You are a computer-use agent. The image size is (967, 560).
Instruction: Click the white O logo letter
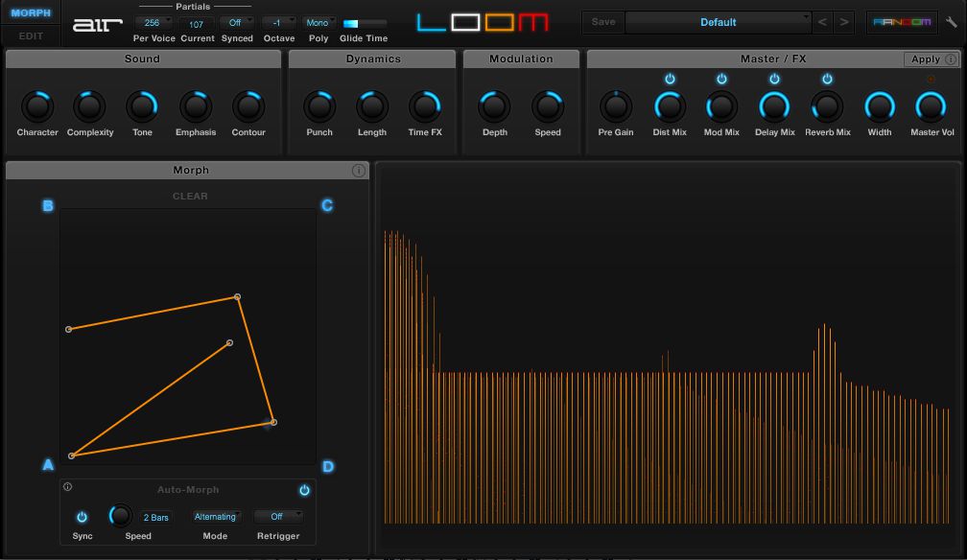[465, 23]
